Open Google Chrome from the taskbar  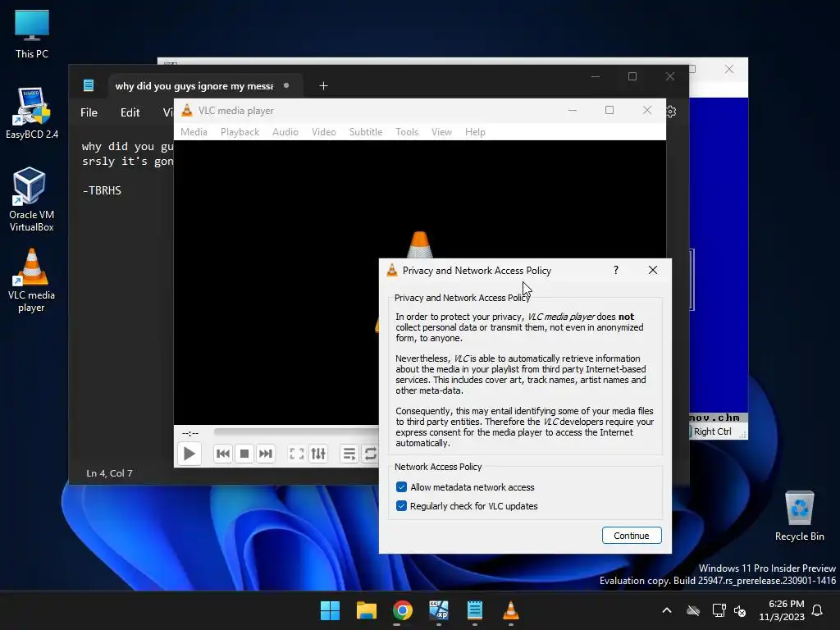[x=402, y=610]
